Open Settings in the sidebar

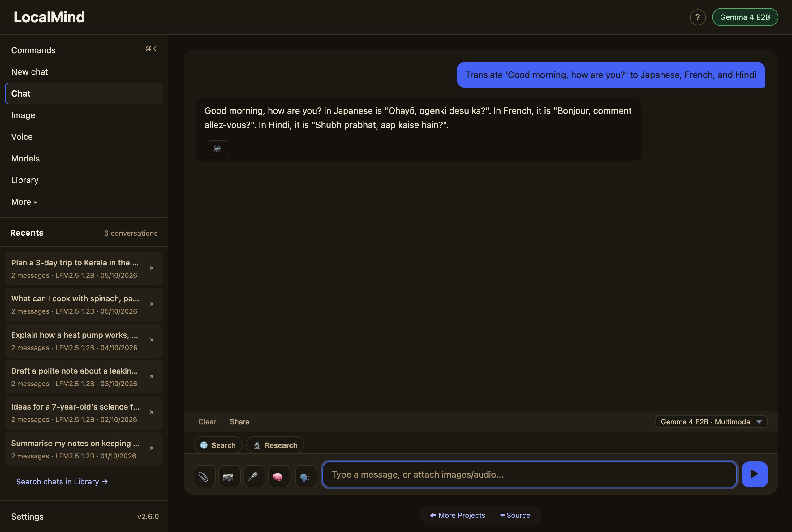[x=27, y=517]
